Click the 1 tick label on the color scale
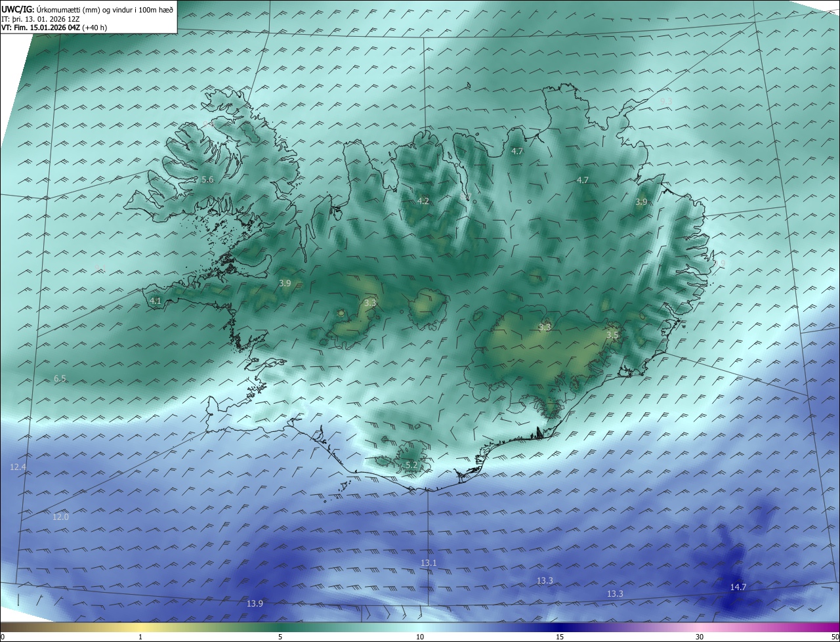The image size is (840, 642). pos(140,637)
